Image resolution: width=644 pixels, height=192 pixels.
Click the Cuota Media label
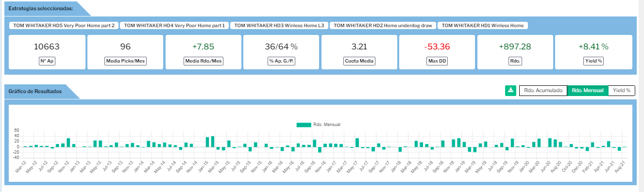click(359, 62)
